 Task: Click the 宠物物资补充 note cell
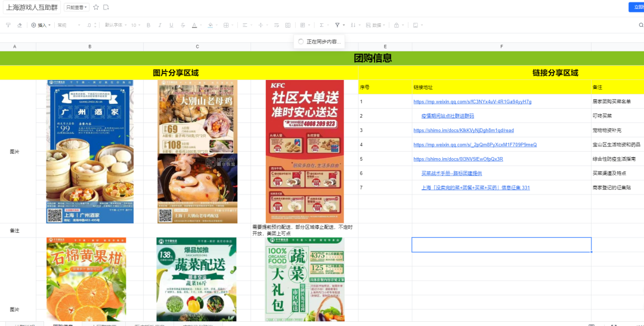coord(617,130)
